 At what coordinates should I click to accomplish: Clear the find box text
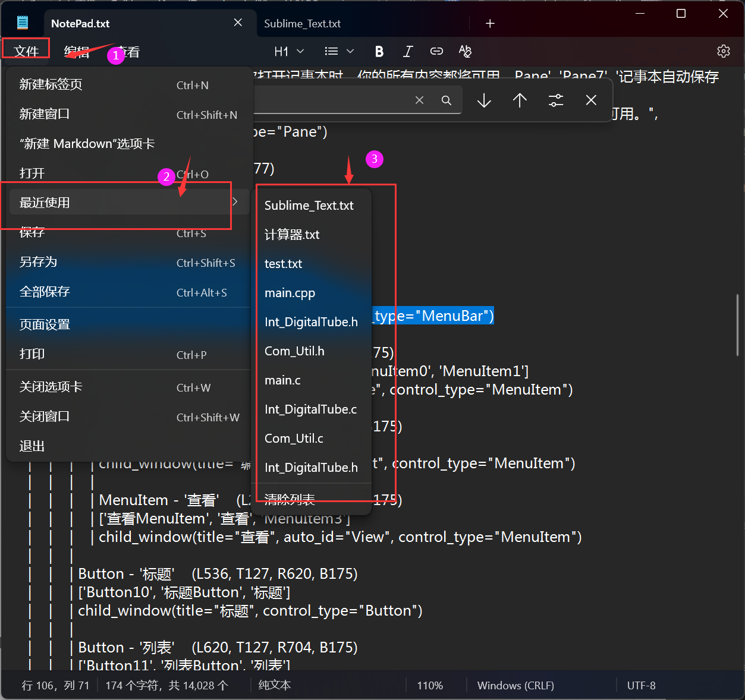[x=419, y=100]
